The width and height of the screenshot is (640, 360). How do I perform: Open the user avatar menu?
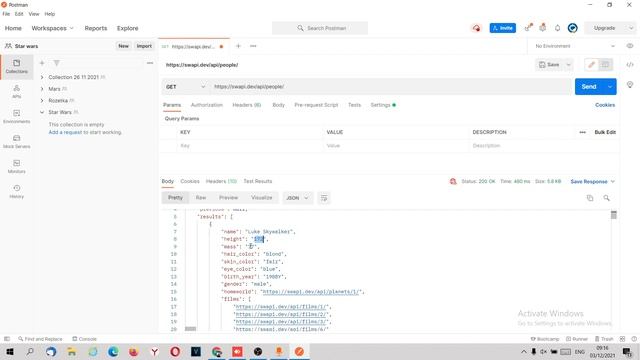coord(573,28)
